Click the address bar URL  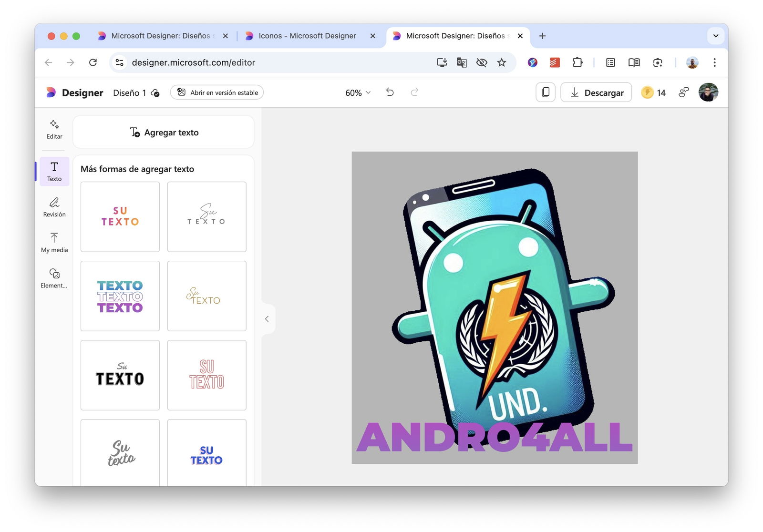[193, 62]
